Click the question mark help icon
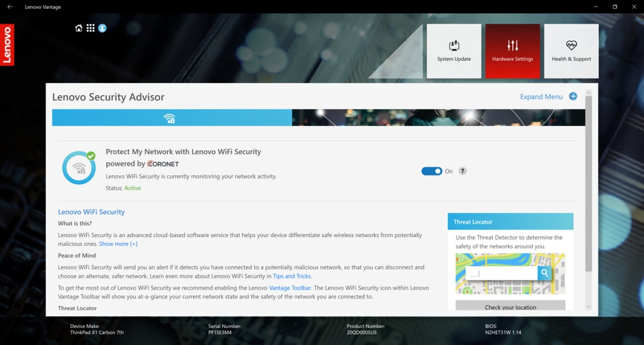This screenshot has height=345, width=644. [x=462, y=171]
